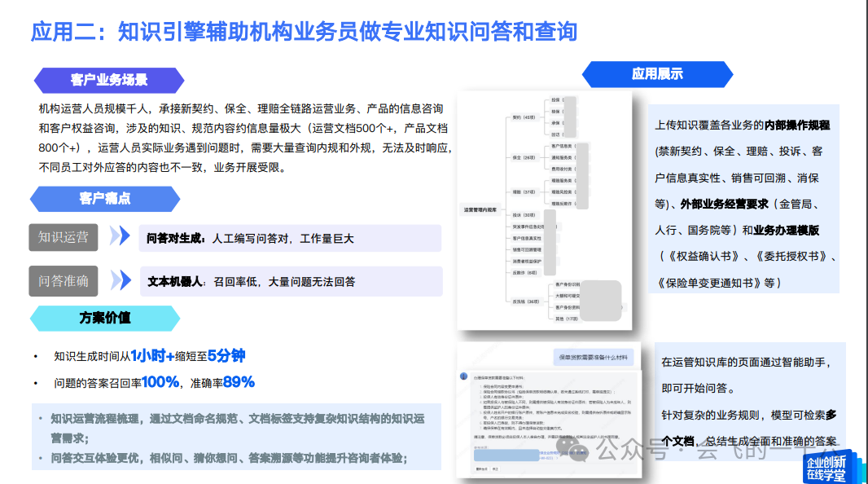Click the paragraph line starting 机构运营人员规模千人
The image size is (868, 484).
241,108
